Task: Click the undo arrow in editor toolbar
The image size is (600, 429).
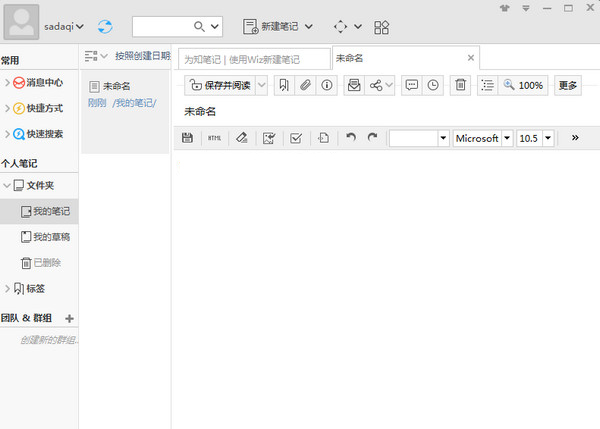Action: click(x=350, y=138)
